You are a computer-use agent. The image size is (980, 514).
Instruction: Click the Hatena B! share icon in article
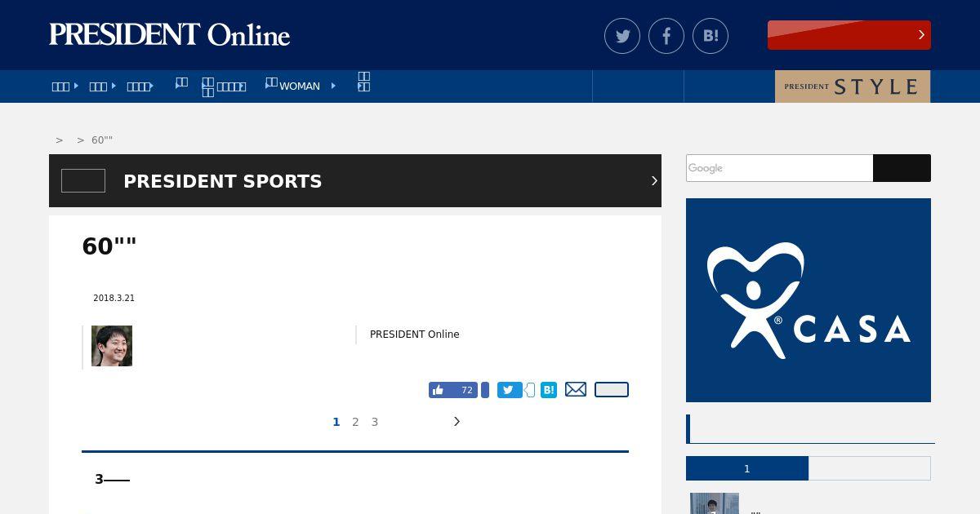point(549,390)
